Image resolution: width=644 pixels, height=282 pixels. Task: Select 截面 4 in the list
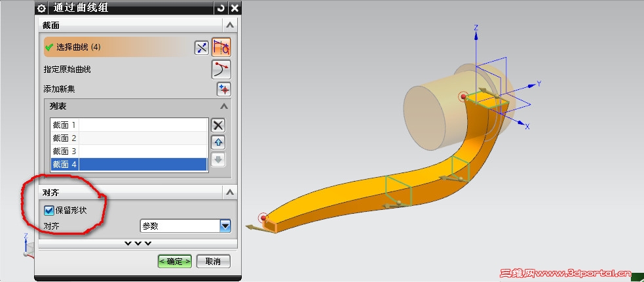coord(129,165)
